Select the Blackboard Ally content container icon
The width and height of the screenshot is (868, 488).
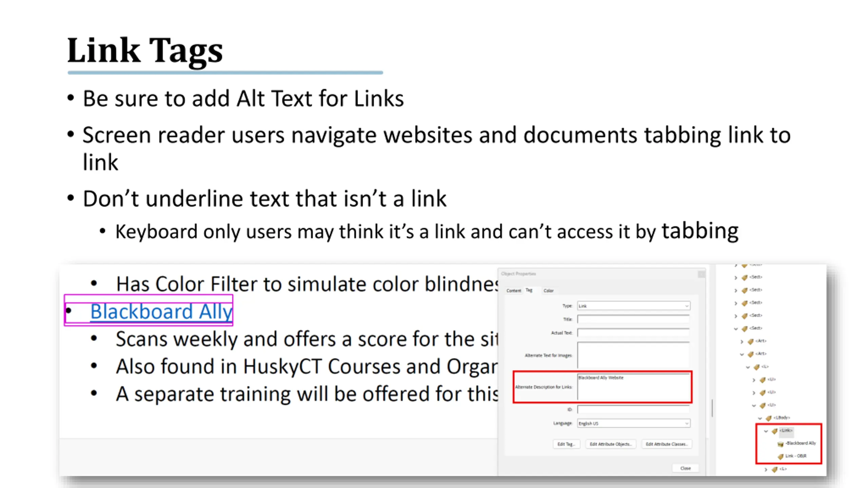coord(780,444)
